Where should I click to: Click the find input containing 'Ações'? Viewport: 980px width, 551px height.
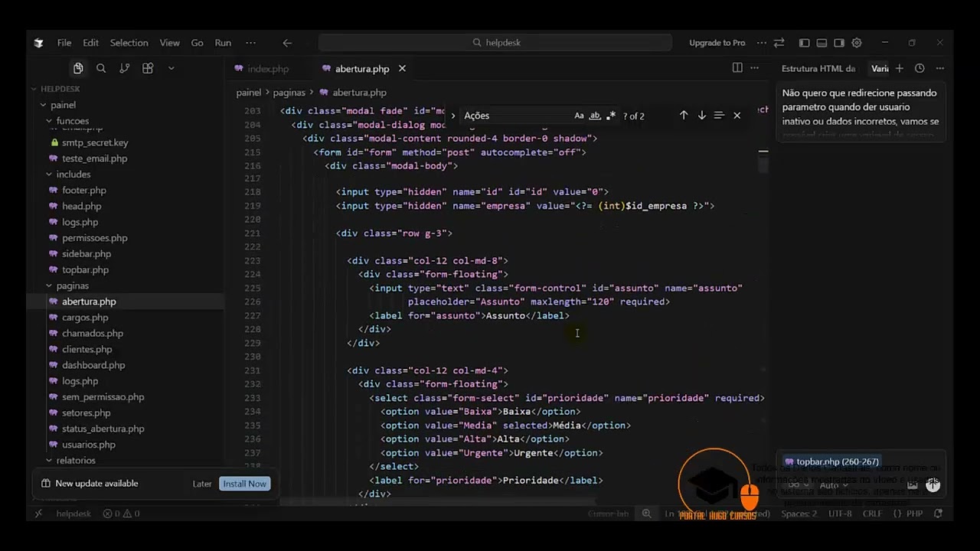517,116
